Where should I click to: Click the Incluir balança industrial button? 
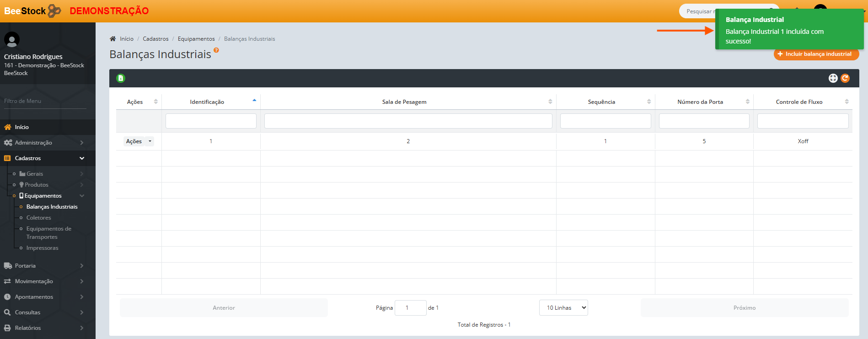pyautogui.click(x=816, y=54)
